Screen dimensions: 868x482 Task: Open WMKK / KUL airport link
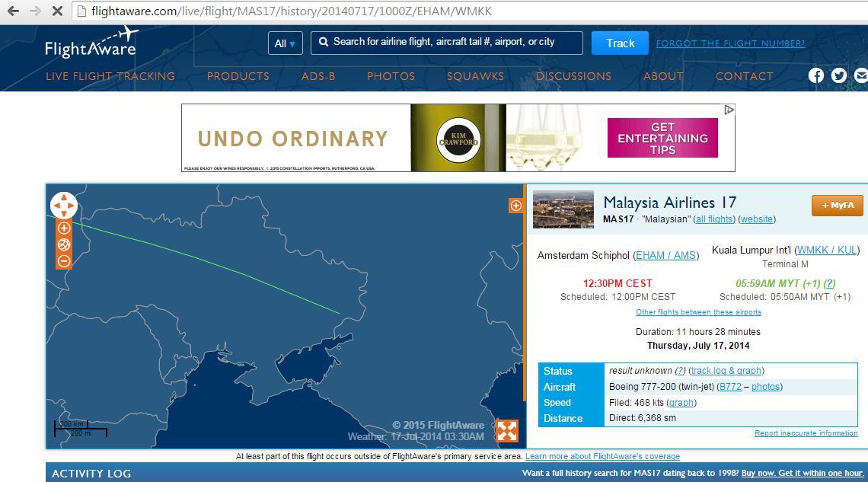(x=827, y=250)
